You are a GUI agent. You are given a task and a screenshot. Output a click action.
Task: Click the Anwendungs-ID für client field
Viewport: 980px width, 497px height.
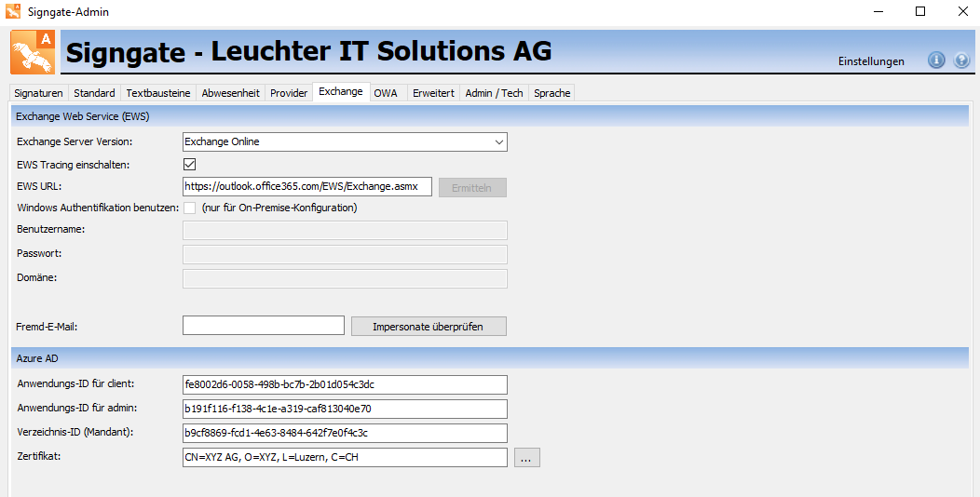(345, 384)
